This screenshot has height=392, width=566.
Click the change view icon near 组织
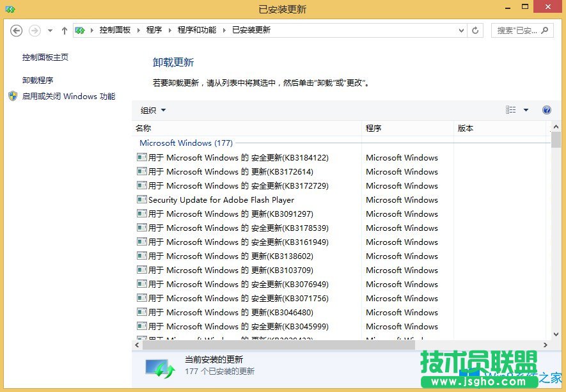tap(510, 110)
